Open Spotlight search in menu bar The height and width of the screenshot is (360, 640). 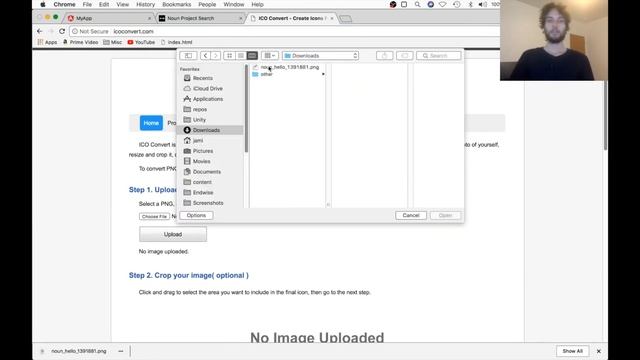pos(417,4)
